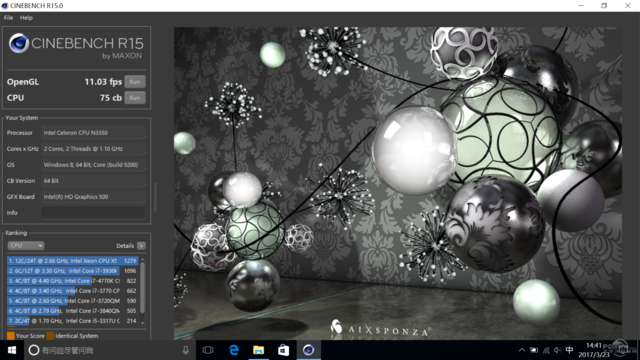Select the Intel Xeon 12C/24T ranking entry
This screenshot has height=360, width=640.
tap(73, 260)
